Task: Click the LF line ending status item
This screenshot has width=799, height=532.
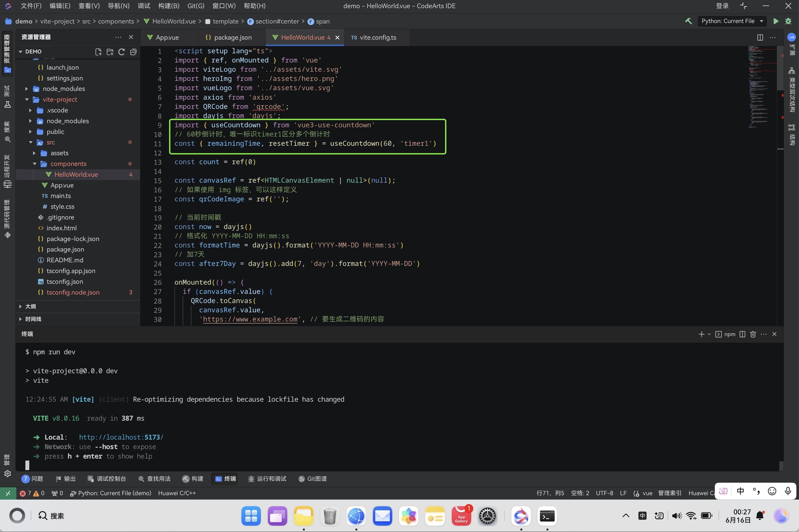Action: pyautogui.click(x=623, y=493)
